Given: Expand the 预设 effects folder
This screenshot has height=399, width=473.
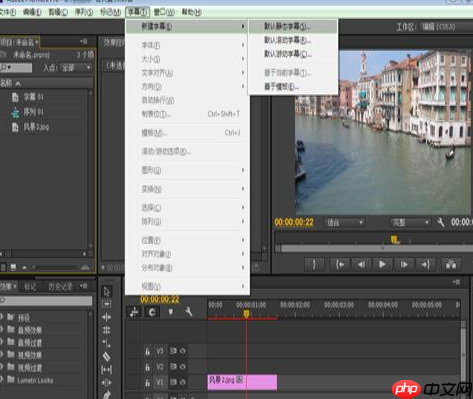Looking at the screenshot, I should 2,316.
